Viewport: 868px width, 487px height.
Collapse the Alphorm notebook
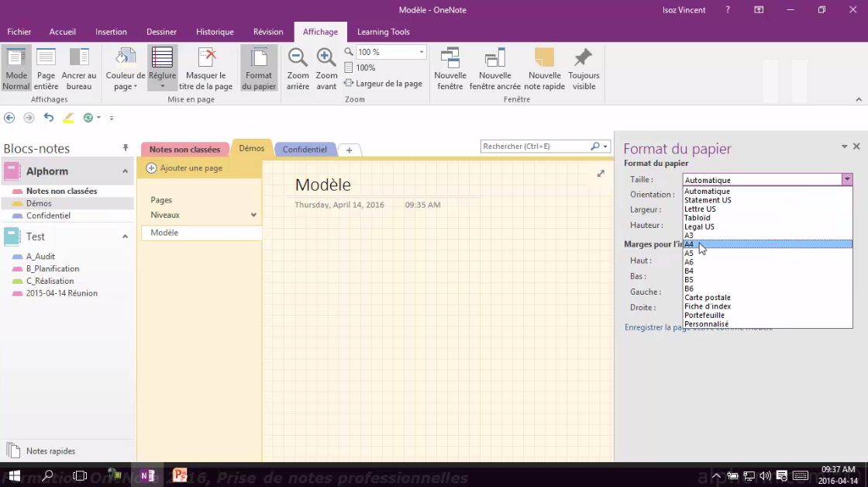[x=125, y=171]
